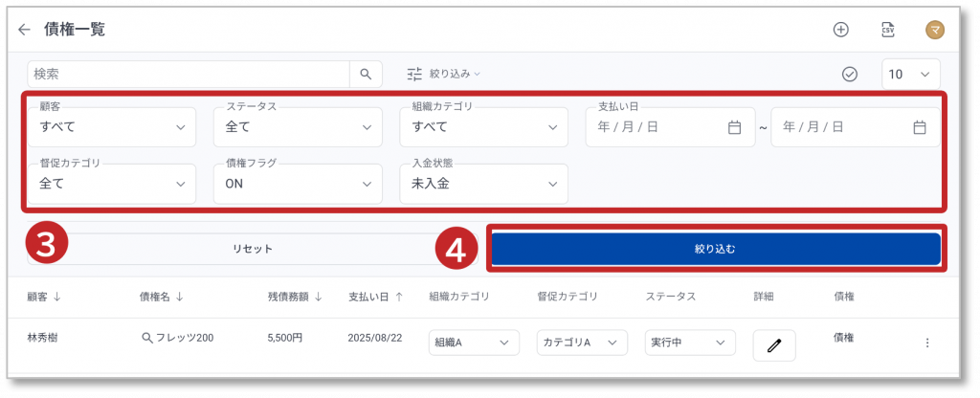Change the page size dropdown showing 10
Image resolution: width=980 pixels, height=398 pixels.
(x=910, y=75)
